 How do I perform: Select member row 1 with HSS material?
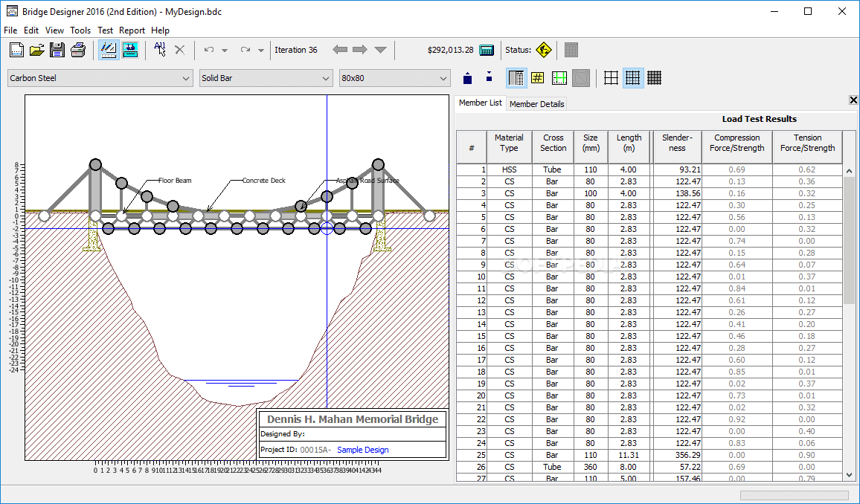click(x=649, y=169)
